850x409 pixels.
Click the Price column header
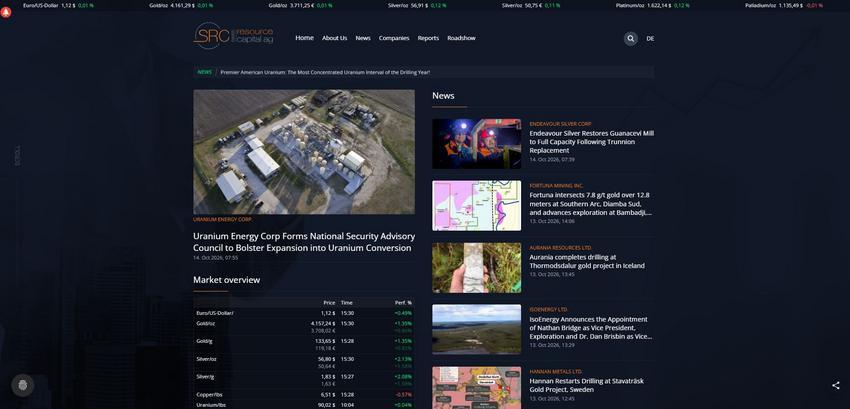point(329,303)
